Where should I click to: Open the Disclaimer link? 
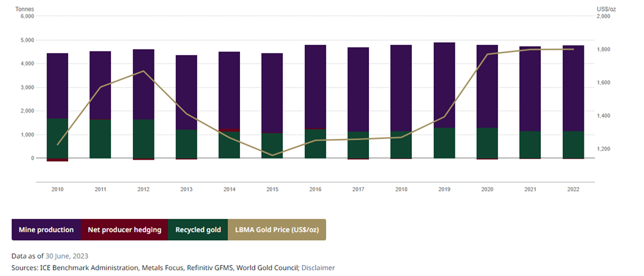[x=318, y=268]
